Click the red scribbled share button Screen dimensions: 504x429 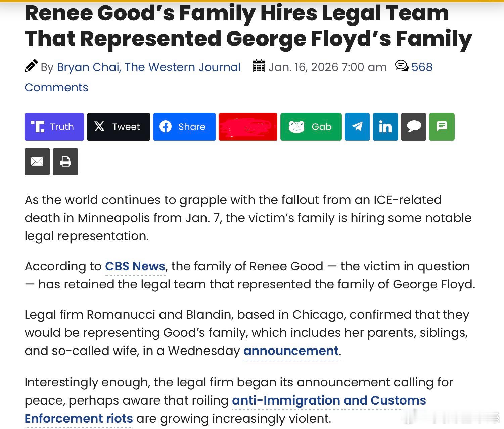point(248,127)
